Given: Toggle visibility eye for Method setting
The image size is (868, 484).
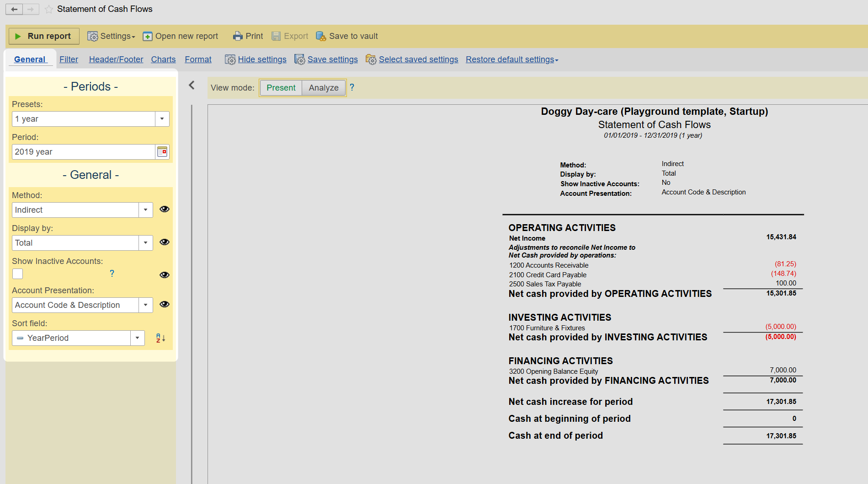Looking at the screenshot, I should (165, 209).
